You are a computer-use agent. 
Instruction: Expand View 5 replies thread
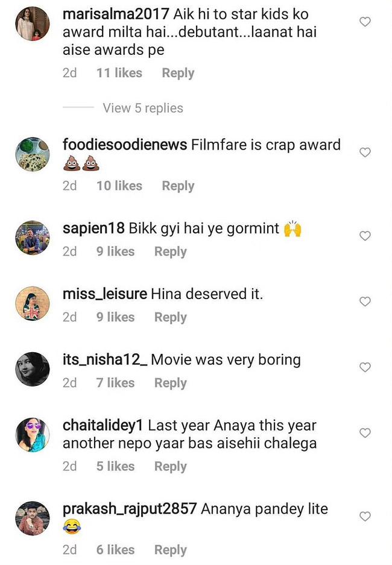(143, 108)
